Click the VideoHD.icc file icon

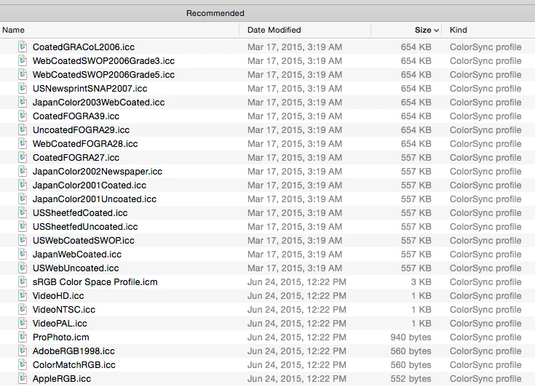23,295
